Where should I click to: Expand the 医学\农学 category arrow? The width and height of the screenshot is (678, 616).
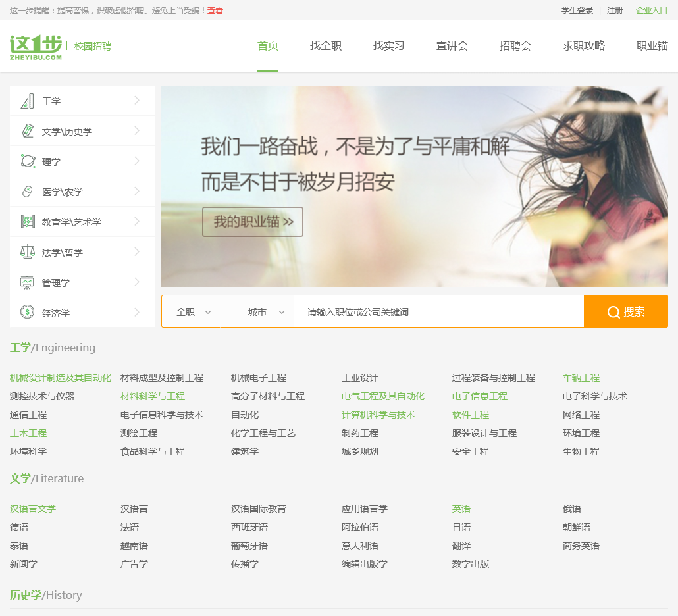click(x=137, y=191)
